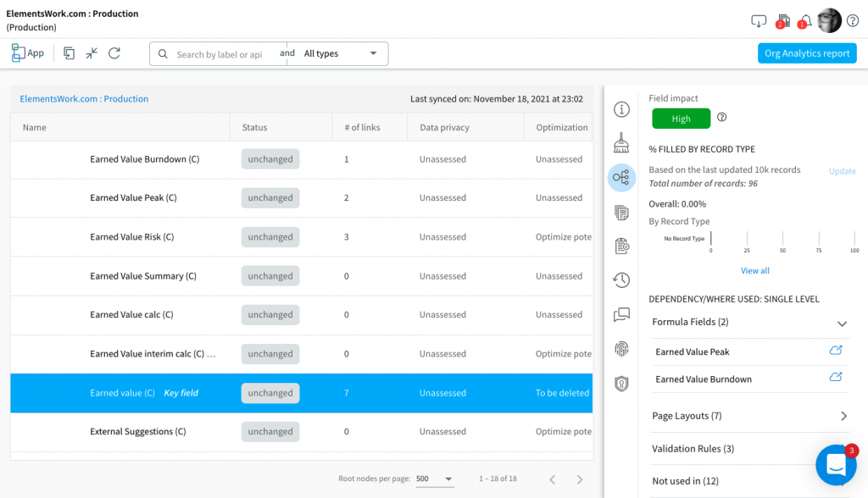Open the broom cleanup icon in side panel
The height and width of the screenshot is (498, 868).
(621, 142)
